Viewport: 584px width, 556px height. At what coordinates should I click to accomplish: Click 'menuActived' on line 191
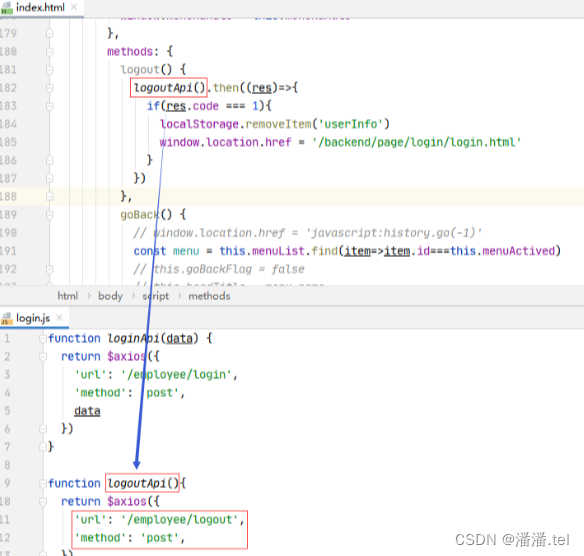coord(518,251)
